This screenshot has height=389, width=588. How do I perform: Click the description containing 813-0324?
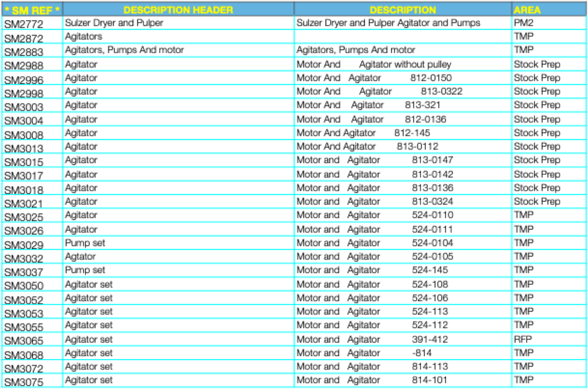point(403,201)
